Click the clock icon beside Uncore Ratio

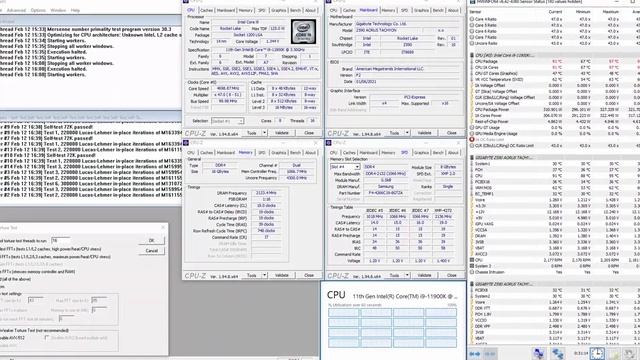(x=472, y=43)
